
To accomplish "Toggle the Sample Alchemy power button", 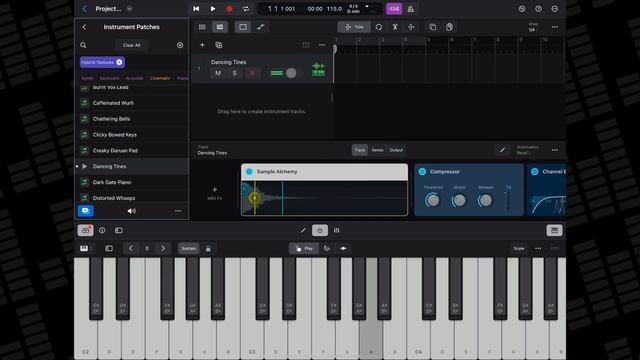I will [x=249, y=172].
